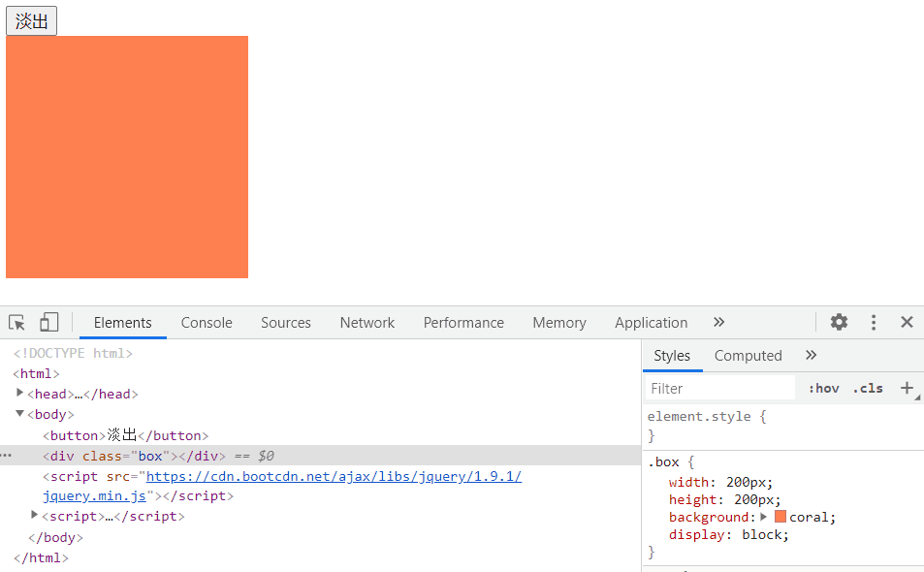Close the DevTools panel

click(907, 323)
